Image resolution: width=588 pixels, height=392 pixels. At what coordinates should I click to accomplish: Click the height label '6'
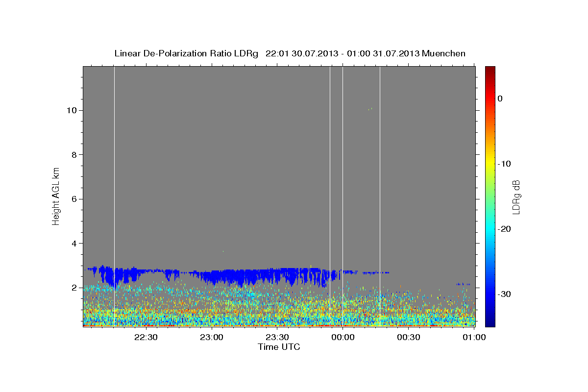74,199
